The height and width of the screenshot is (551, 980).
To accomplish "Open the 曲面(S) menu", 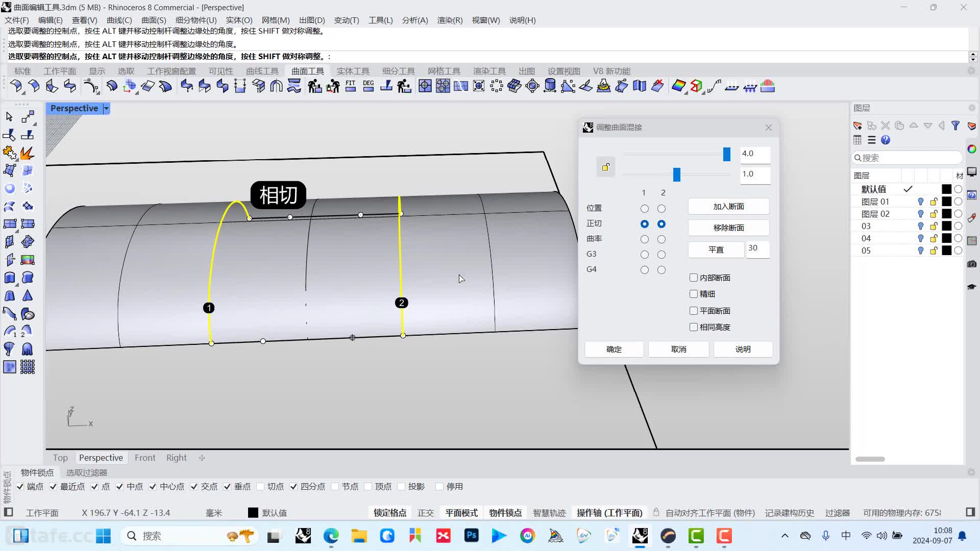I will point(154,20).
